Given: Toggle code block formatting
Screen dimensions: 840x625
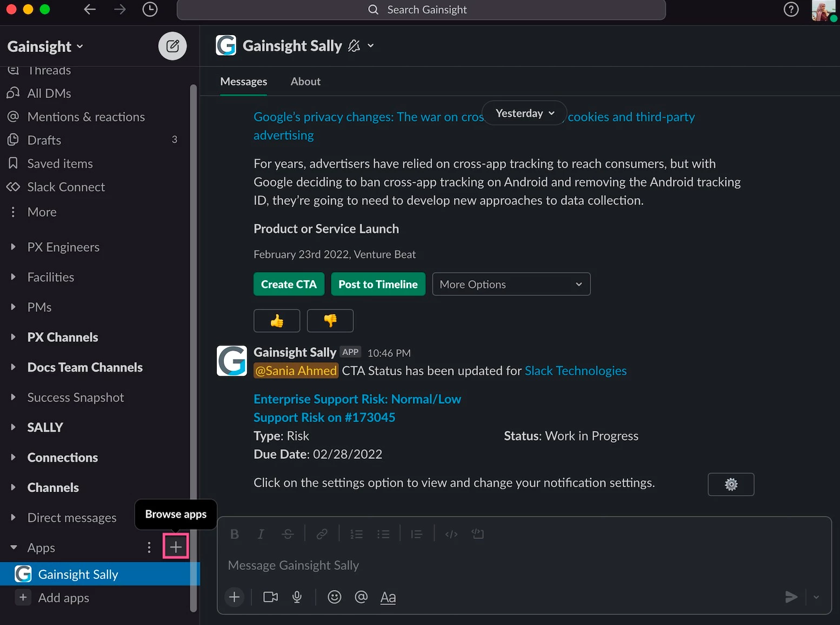Looking at the screenshot, I should click(x=478, y=534).
